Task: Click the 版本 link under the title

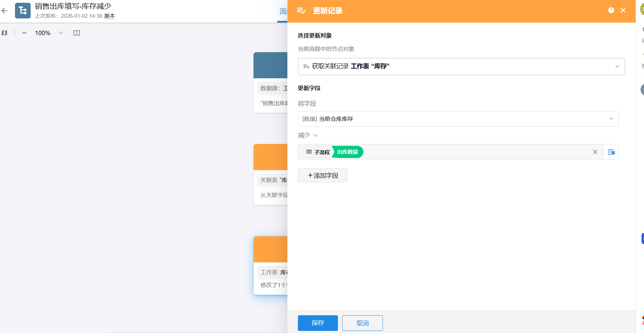Action: click(109, 16)
